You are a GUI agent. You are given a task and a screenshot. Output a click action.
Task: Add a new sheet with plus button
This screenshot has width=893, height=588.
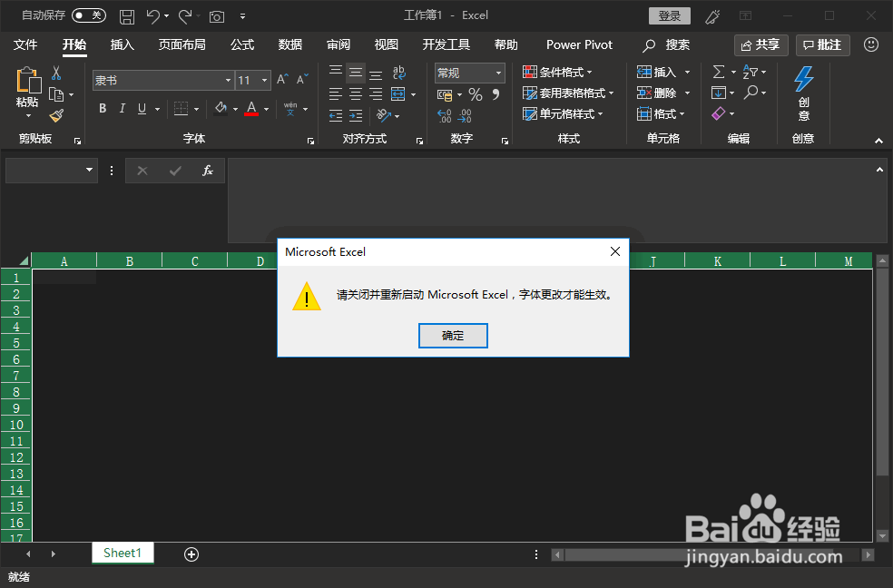click(191, 554)
